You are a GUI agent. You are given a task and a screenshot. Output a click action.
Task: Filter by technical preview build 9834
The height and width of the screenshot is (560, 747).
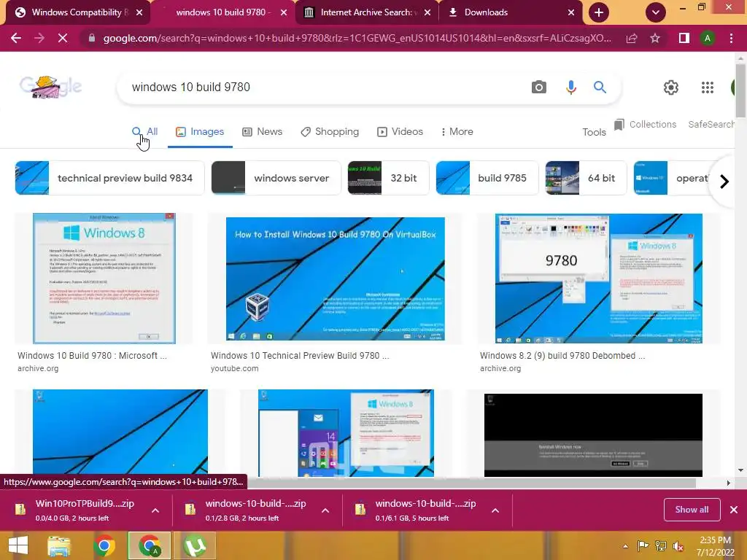(x=109, y=178)
